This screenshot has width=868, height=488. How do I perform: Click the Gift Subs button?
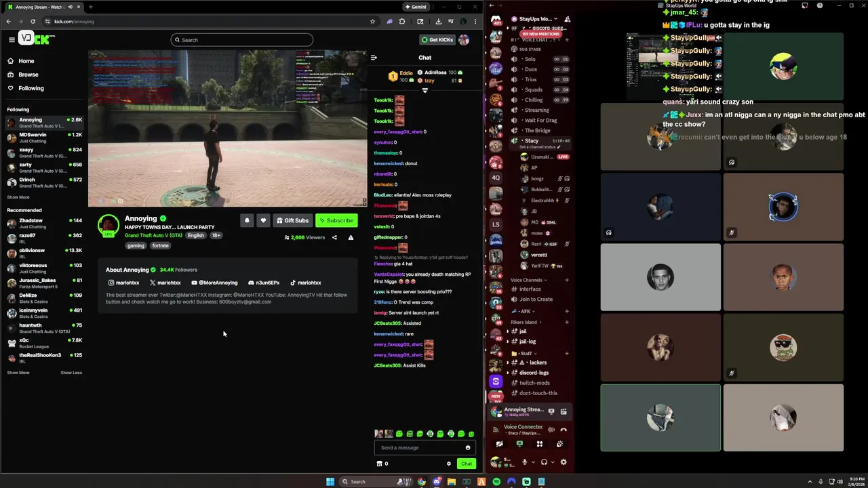[x=292, y=220]
